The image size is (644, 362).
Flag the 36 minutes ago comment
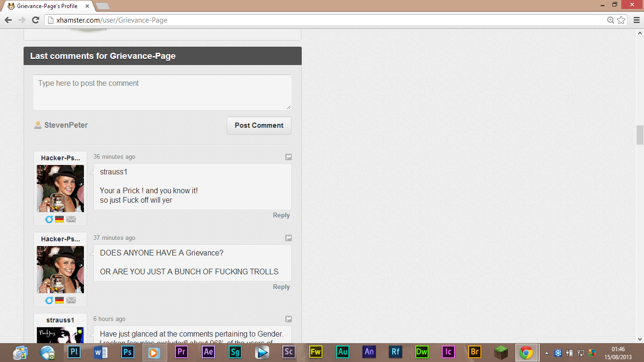pyautogui.click(x=289, y=157)
